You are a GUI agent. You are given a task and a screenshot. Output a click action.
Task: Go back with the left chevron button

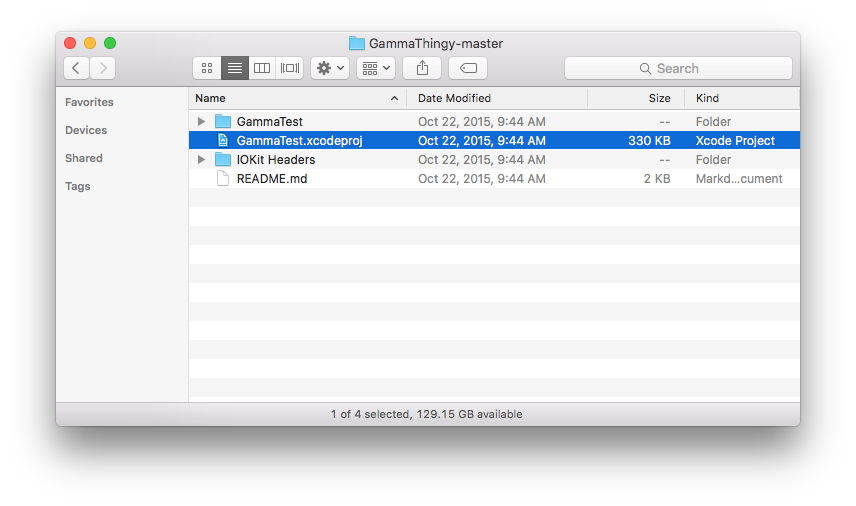[x=76, y=68]
